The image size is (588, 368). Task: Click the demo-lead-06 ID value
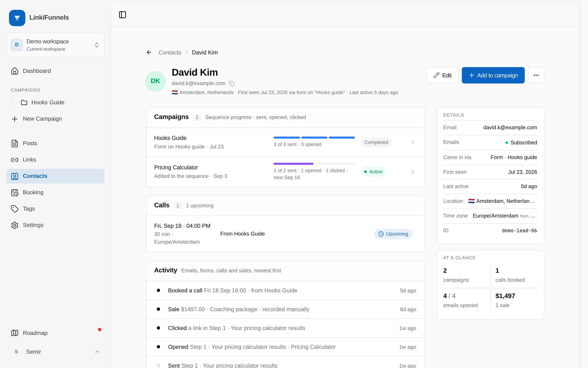(519, 231)
